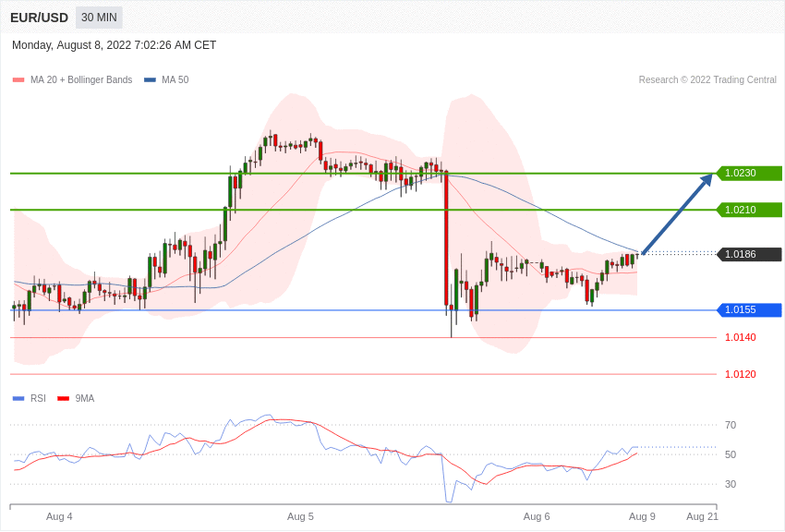Click the RSI 30 level label
The width and height of the screenshot is (785, 532).
(x=731, y=485)
